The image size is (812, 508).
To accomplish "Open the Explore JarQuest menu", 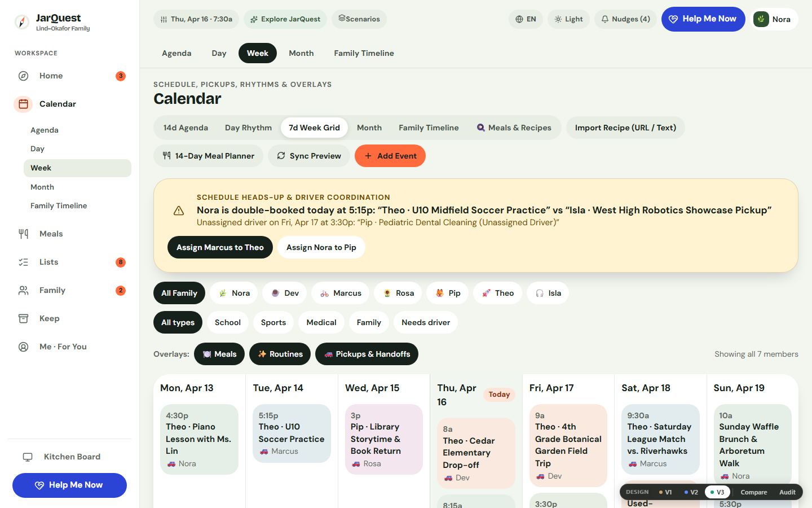I will point(285,19).
